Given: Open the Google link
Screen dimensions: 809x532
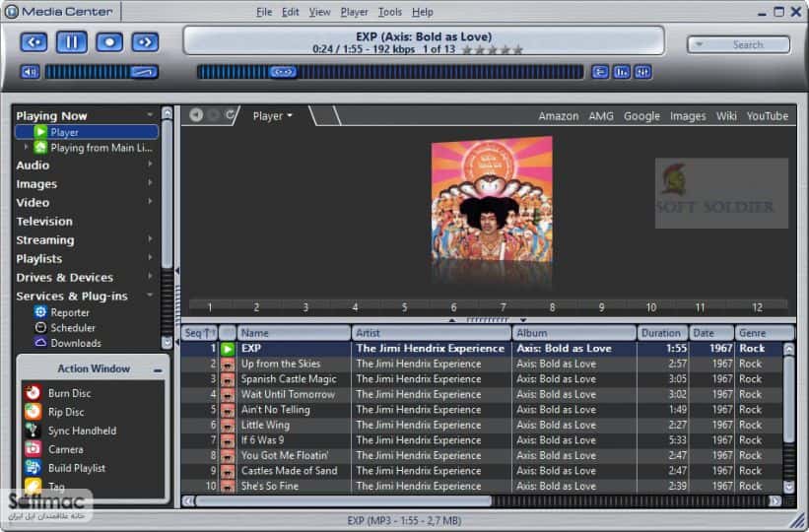Looking at the screenshot, I should click(x=641, y=116).
